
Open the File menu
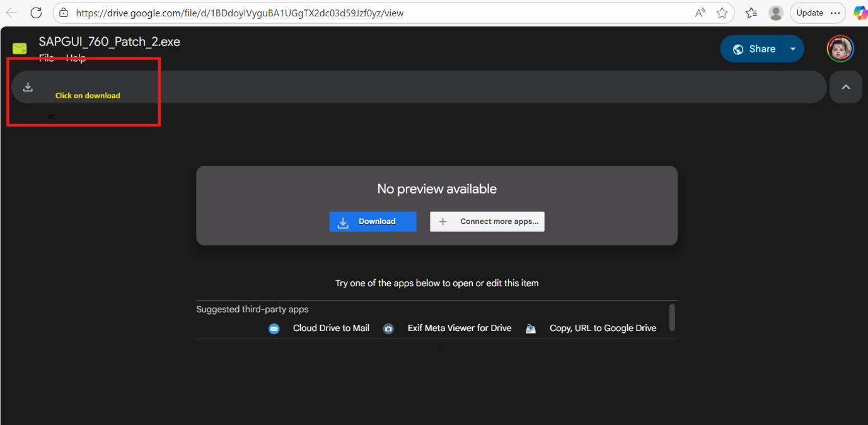(x=47, y=58)
